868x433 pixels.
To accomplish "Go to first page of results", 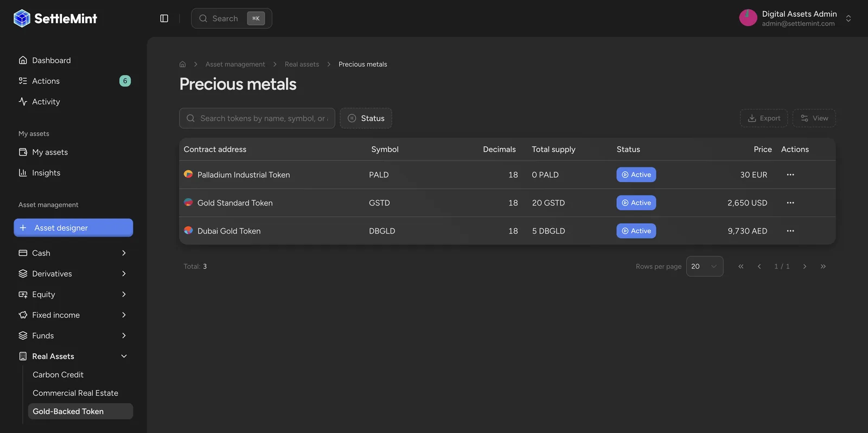I will [741, 267].
